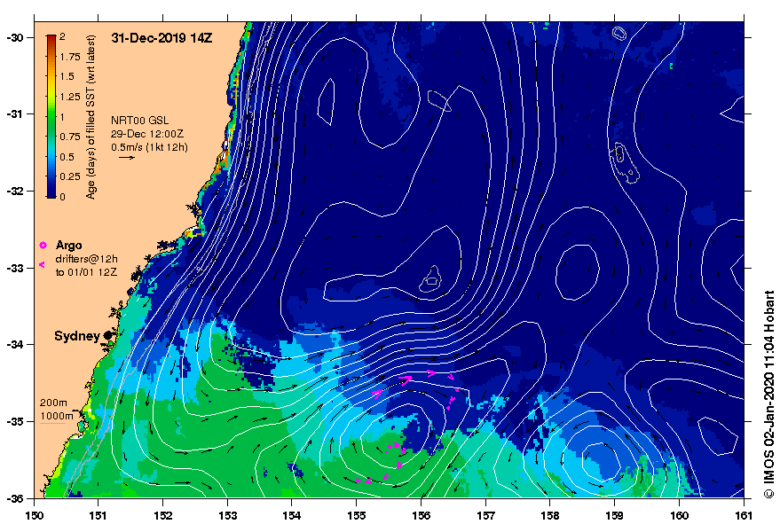Click longitude axis label '152'
780x532 pixels.
pyautogui.click(x=163, y=515)
